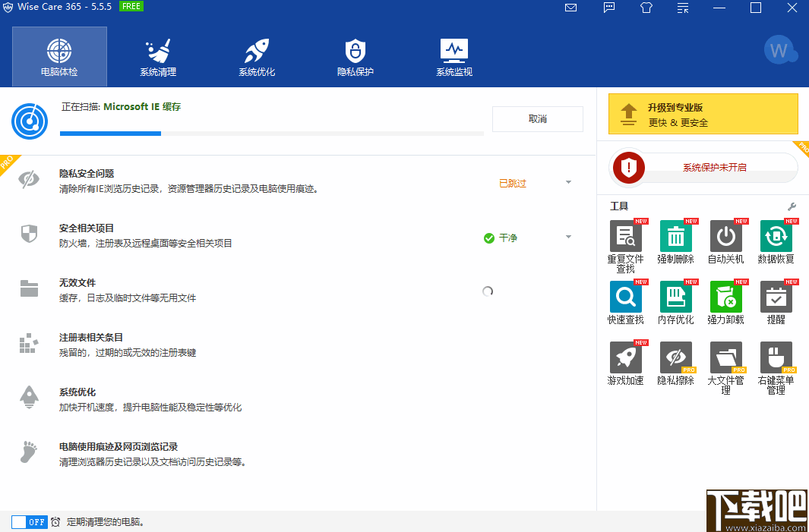Expand the 隐私安全问题 dropdown arrow
This screenshot has width=809, height=532.
[x=568, y=182]
